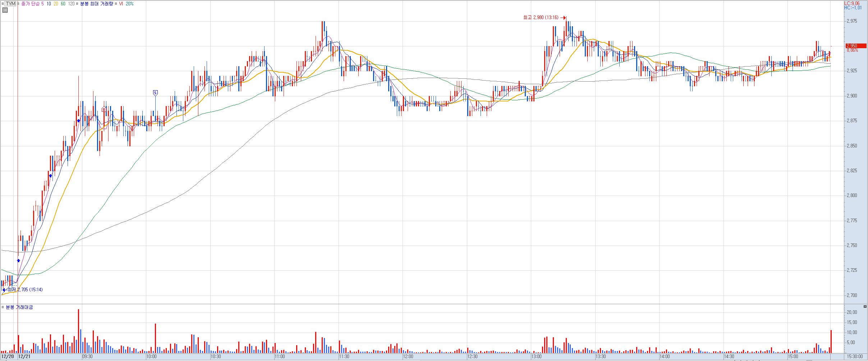
Task: Click the 10.00 volume axis label
Action: click(x=852, y=332)
